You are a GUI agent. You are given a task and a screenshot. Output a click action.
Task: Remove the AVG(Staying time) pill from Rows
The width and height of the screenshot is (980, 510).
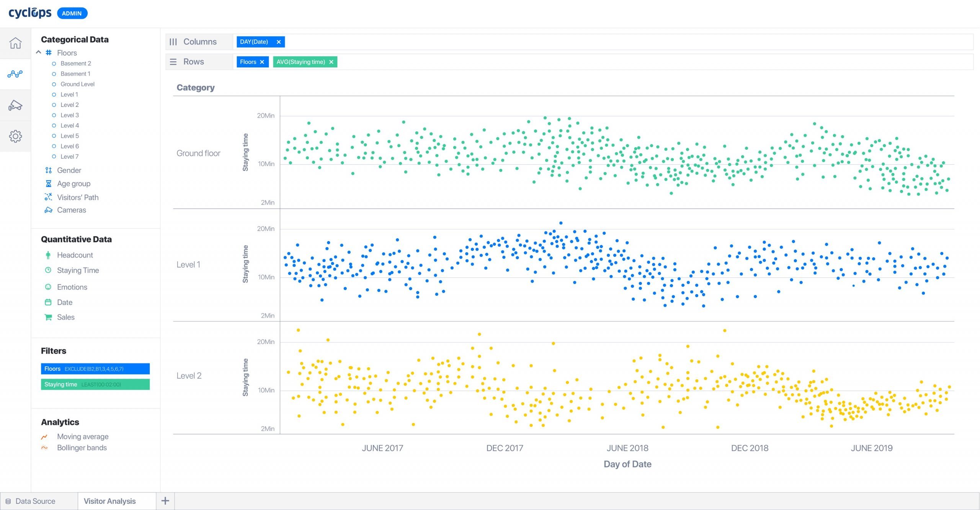pyautogui.click(x=331, y=62)
